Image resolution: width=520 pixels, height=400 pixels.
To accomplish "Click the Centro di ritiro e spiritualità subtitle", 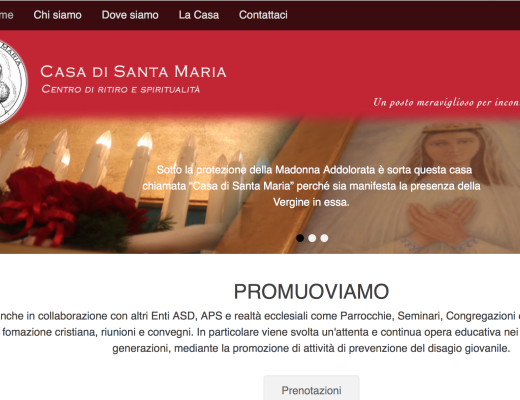I will pyautogui.click(x=121, y=89).
